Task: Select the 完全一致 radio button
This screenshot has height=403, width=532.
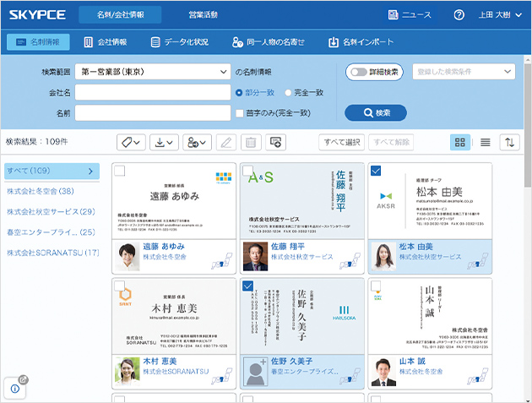Action: click(x=288, y=92)
